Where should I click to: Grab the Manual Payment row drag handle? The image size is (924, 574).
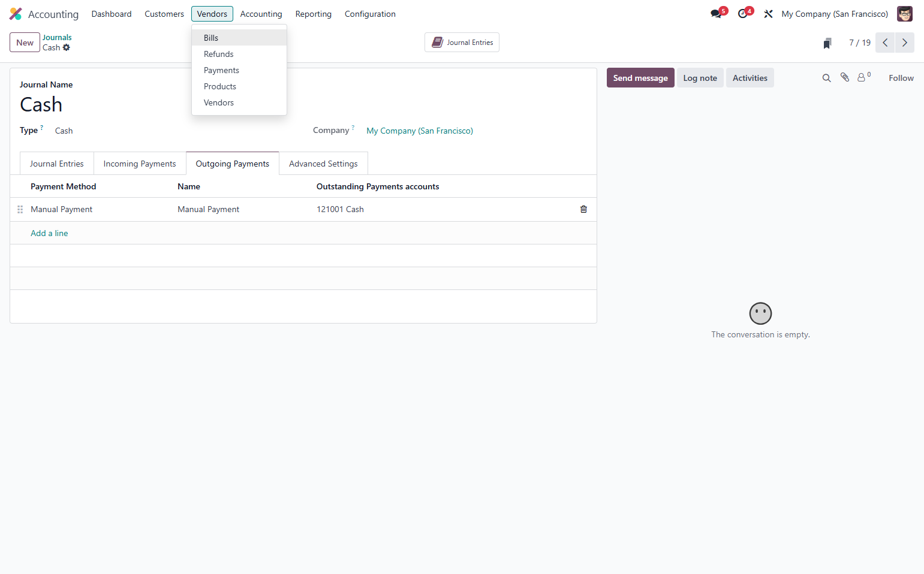[x=20, y=210]
